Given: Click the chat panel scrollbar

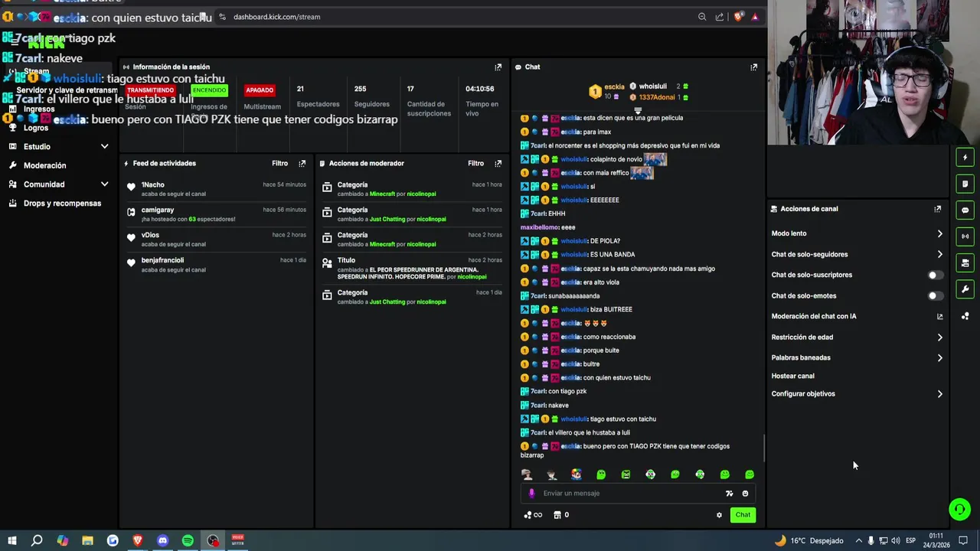Looking at the screenshot, I should click(x=763, y=448).
